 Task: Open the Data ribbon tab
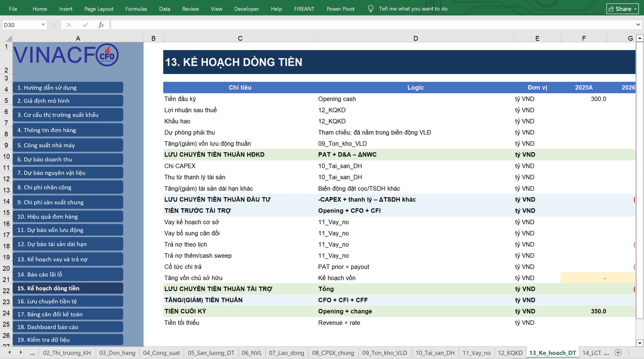coord(165,9)
